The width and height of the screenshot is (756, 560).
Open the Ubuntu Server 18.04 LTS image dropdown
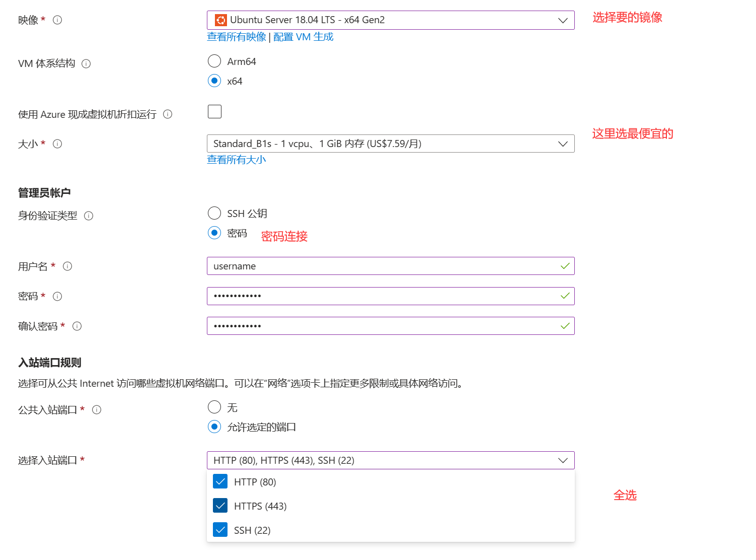tap(391, 20)
